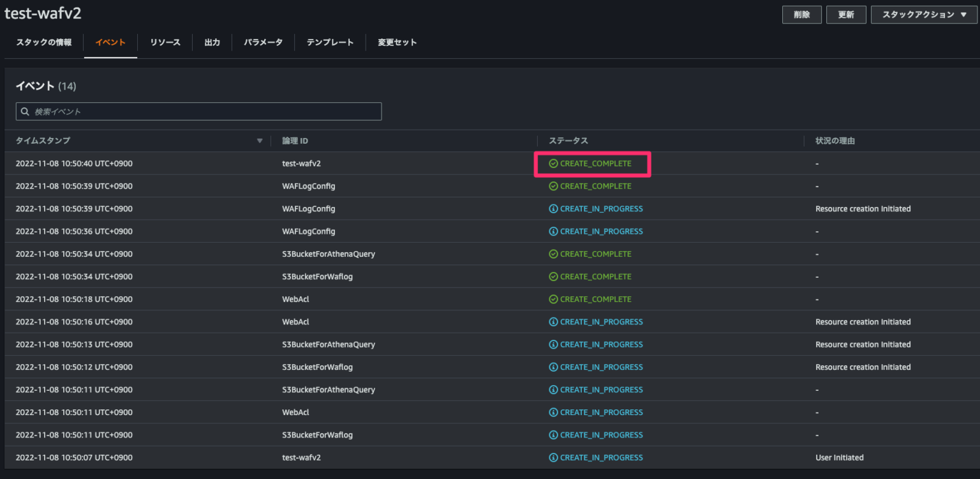Open the highlighted CREATE_COMPLETE status link
Image resolution: width=980 pixels, height=479 pixels.
click(595, 163)
